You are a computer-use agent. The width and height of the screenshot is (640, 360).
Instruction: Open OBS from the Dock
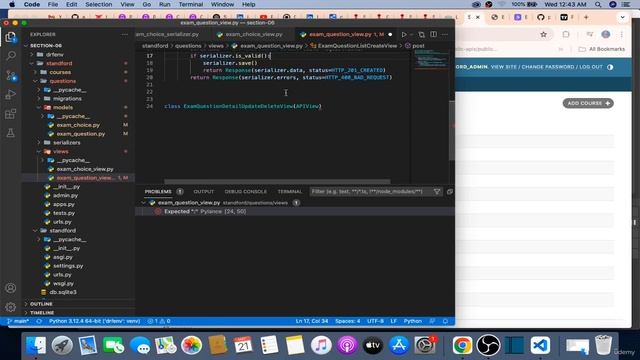[488, 345]
